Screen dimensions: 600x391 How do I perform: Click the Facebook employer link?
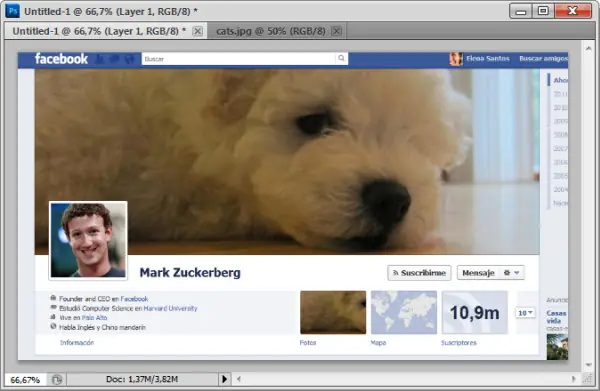[x=134, y=299]
